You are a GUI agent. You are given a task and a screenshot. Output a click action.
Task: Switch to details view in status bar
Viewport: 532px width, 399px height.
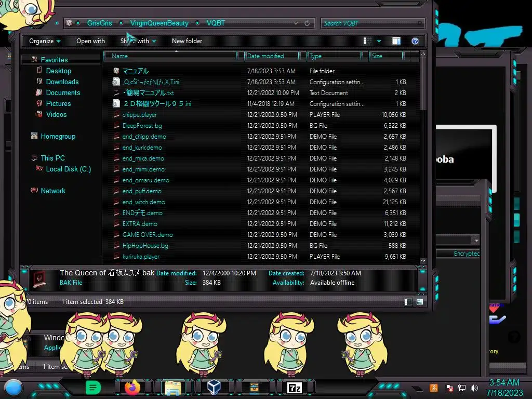pyautogui.click(x=408, y=302)
